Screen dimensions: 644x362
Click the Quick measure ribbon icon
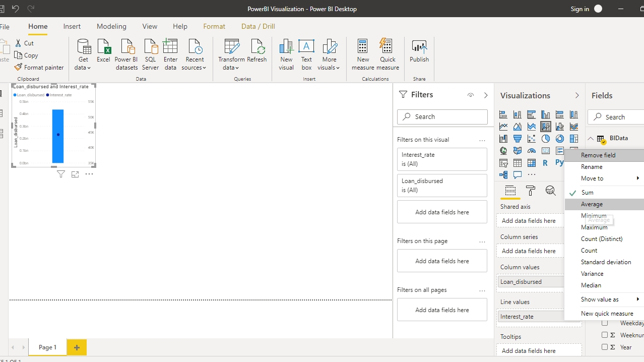tap(387, 54)
